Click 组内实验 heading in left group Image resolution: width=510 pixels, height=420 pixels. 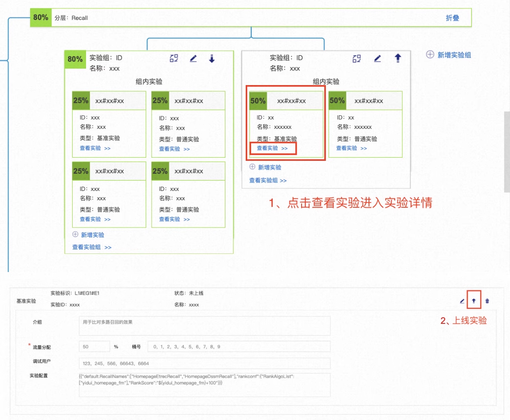click(x=149, y=82)
